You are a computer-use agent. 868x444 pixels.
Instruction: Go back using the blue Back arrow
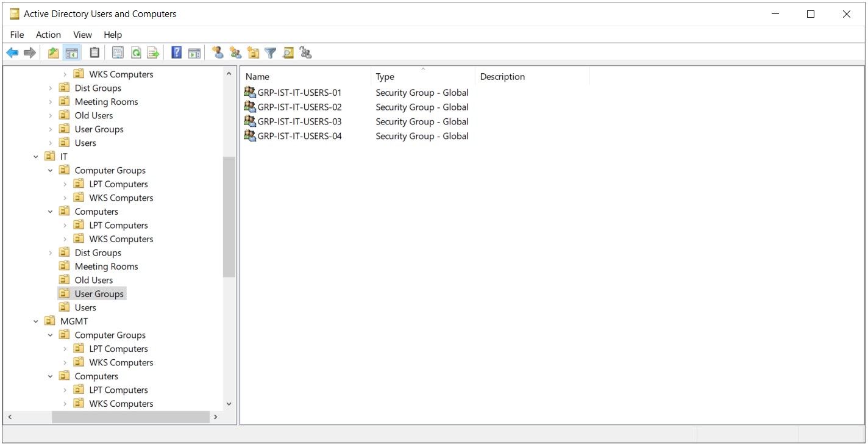click(12, 53)
